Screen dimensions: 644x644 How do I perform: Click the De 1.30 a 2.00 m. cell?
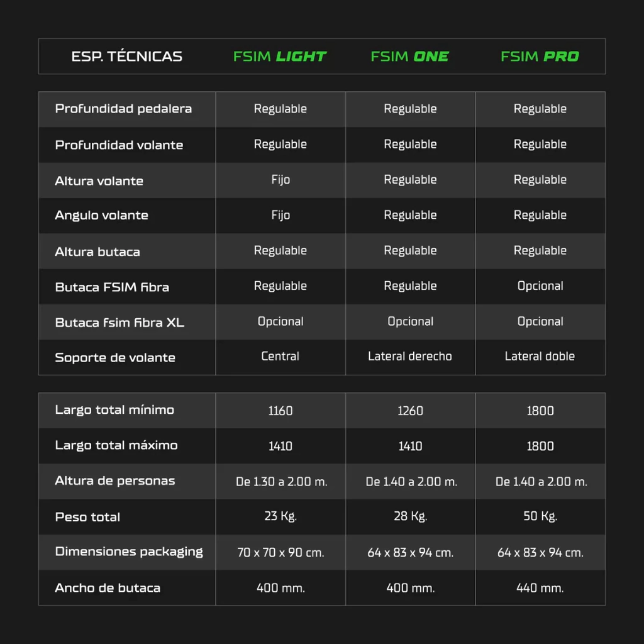click(x=281, y=482)
